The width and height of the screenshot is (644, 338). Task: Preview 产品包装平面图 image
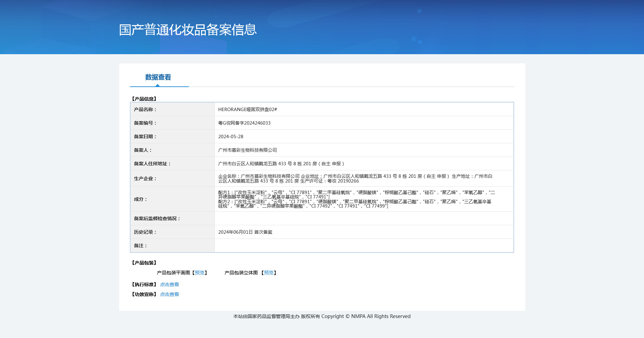200,273
